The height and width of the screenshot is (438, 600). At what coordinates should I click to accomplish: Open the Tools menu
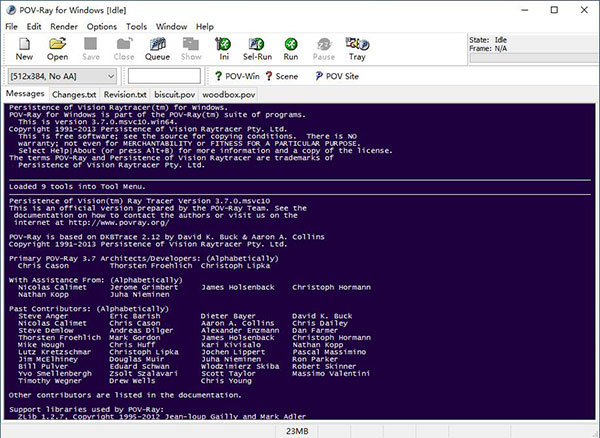[137, 25]
